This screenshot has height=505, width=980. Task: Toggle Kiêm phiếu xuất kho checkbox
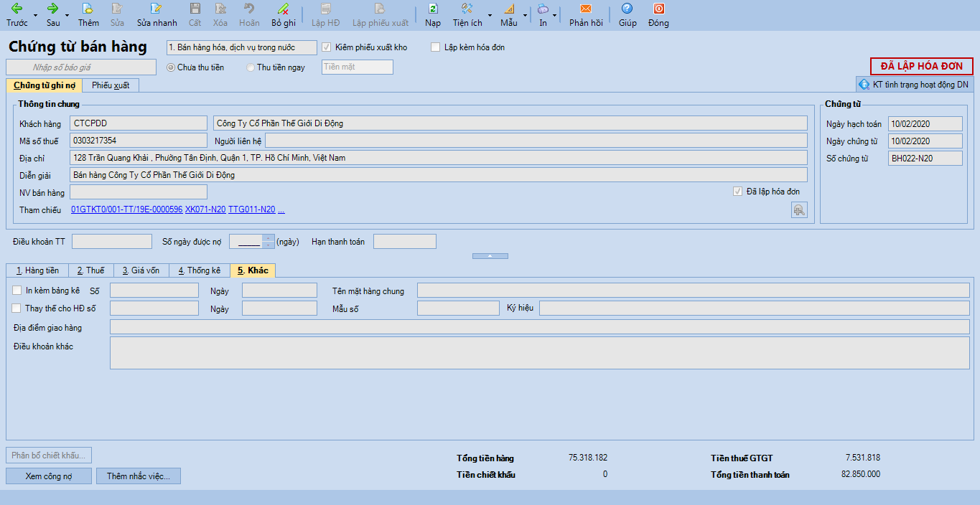pyautogui.click(x=327, y=47)
